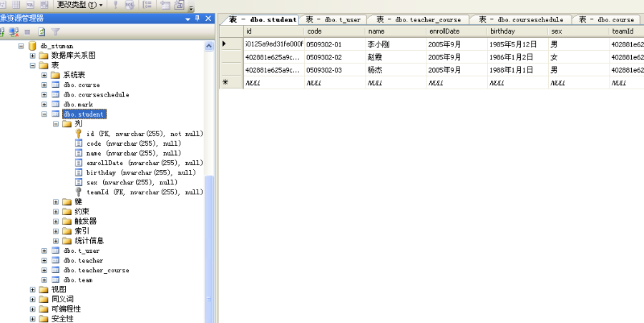This screenshot has width=644, height=323.
Task: Collapse the 列 folder
Action: pyautogui.click(x=55, y=124)
